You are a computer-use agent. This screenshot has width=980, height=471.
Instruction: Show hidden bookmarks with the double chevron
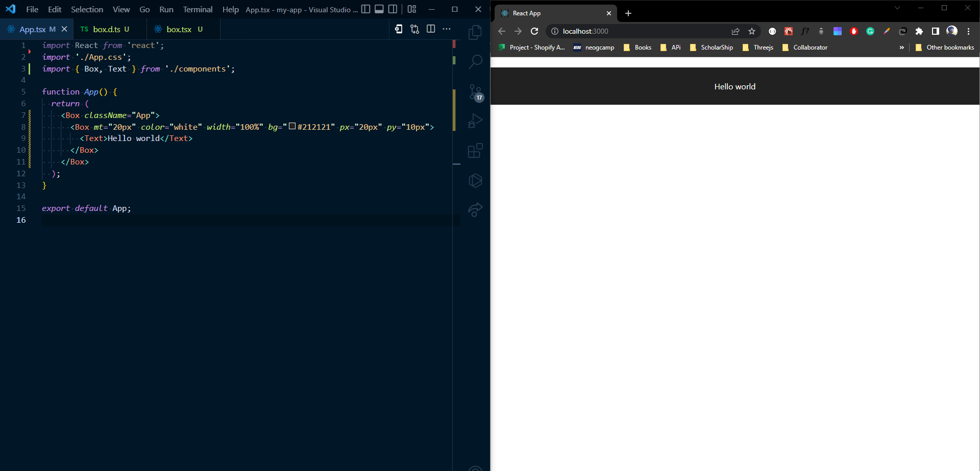902,48
